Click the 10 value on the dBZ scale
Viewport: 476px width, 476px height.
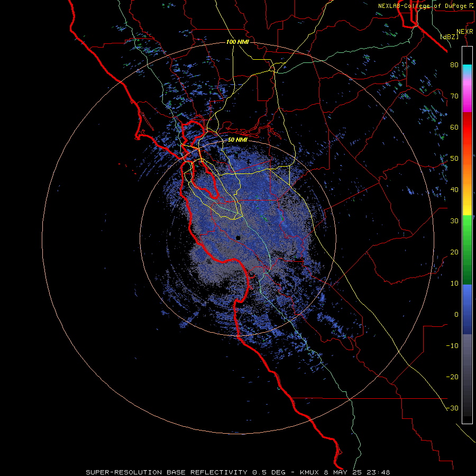[454, 283]
